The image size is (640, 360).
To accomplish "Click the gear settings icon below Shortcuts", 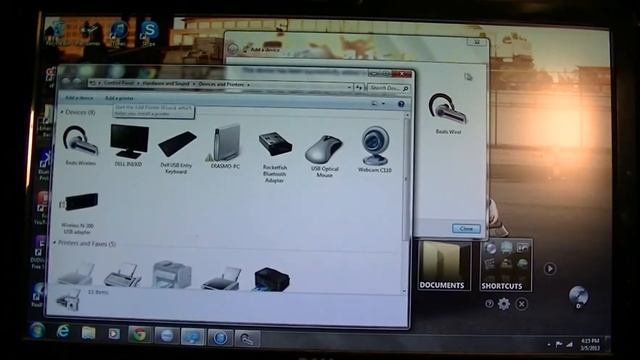I will coord(504,304).
